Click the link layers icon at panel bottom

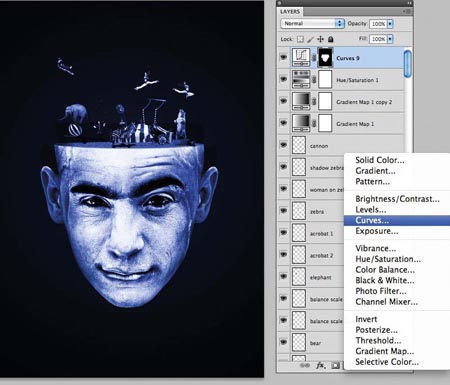point(304,366)
